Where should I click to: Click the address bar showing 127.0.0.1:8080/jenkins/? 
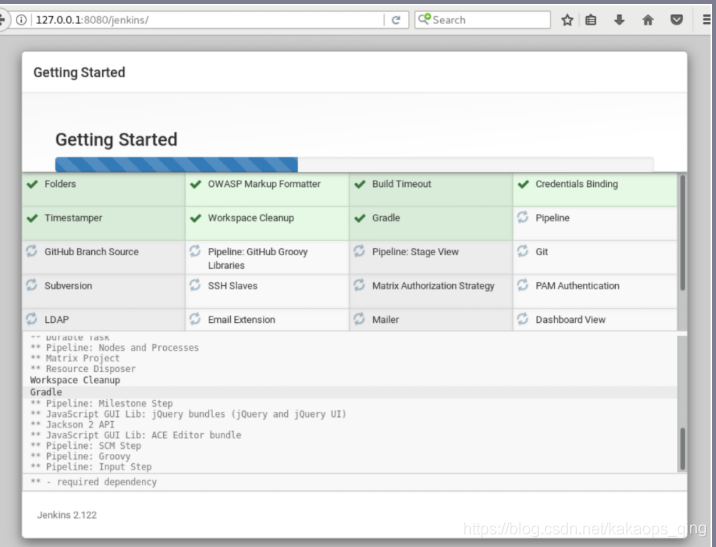coord(200,20)
